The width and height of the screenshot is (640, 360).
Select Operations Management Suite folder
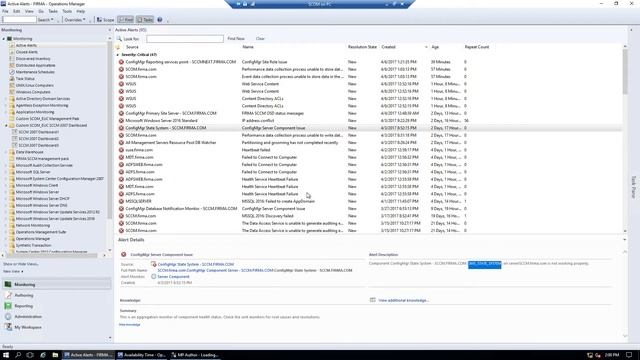click(x=41, y=232)
